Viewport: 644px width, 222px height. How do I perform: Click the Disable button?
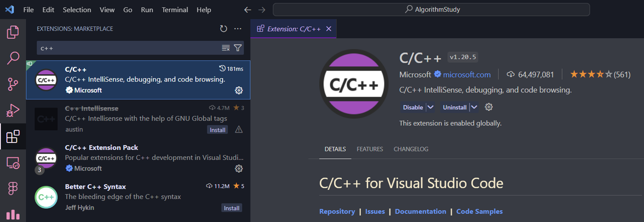point(413,107)
